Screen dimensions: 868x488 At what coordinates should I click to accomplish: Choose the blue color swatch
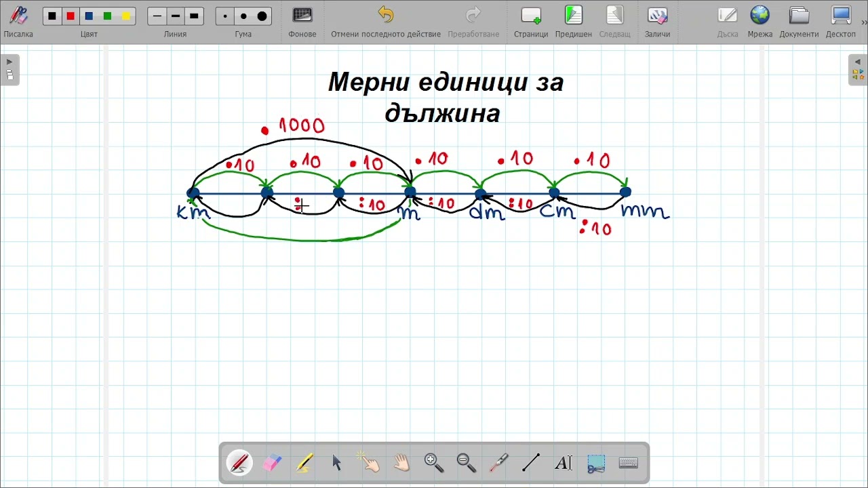point(89,16)
